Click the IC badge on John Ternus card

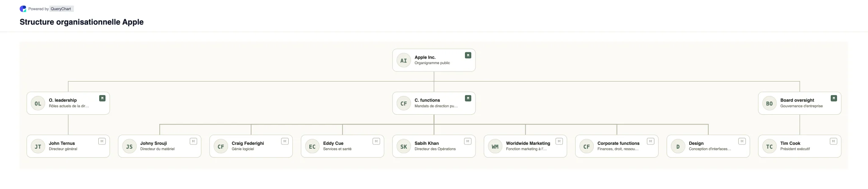(102, 141)
